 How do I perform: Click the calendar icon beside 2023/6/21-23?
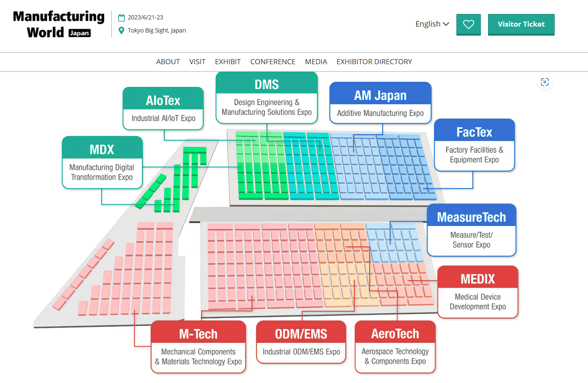(121, 17)
